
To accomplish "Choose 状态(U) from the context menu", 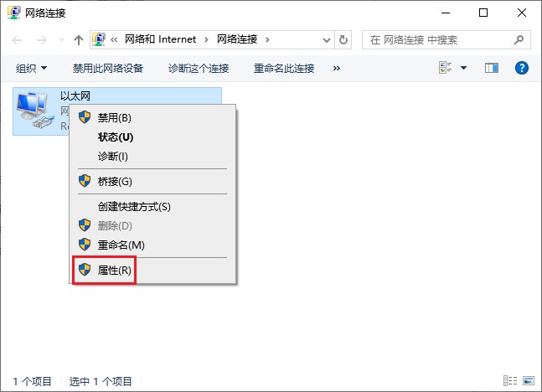I will (152, 137).
